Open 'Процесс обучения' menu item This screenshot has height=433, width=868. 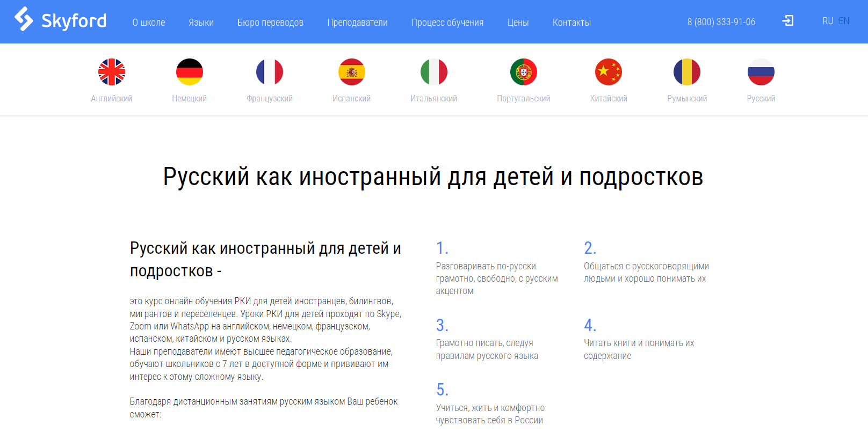(447, 23)
